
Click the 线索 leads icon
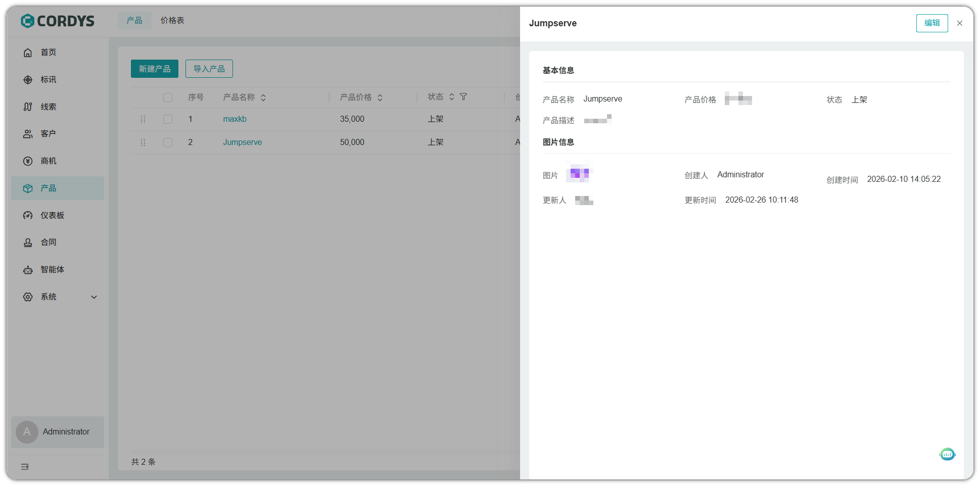pyautogui.click(x=28, y=107)
